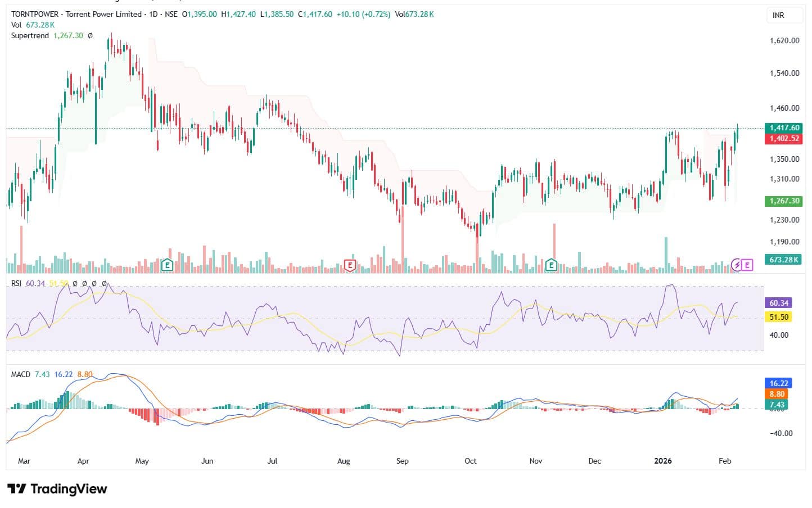The image size is (812, 508).
Task: Click the 1D interval in chart title
Action: click(x=153, y=14)
